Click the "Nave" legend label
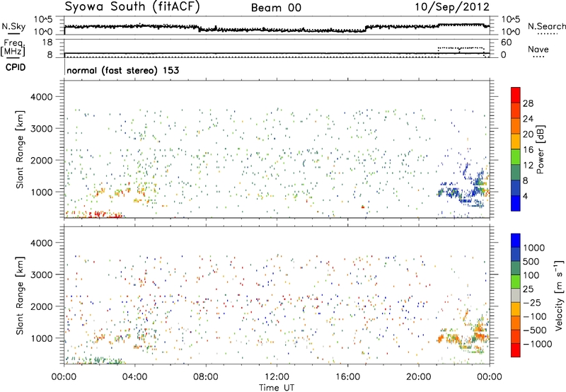Viewport: 566px width, 392px height. (x=538, y=50)
